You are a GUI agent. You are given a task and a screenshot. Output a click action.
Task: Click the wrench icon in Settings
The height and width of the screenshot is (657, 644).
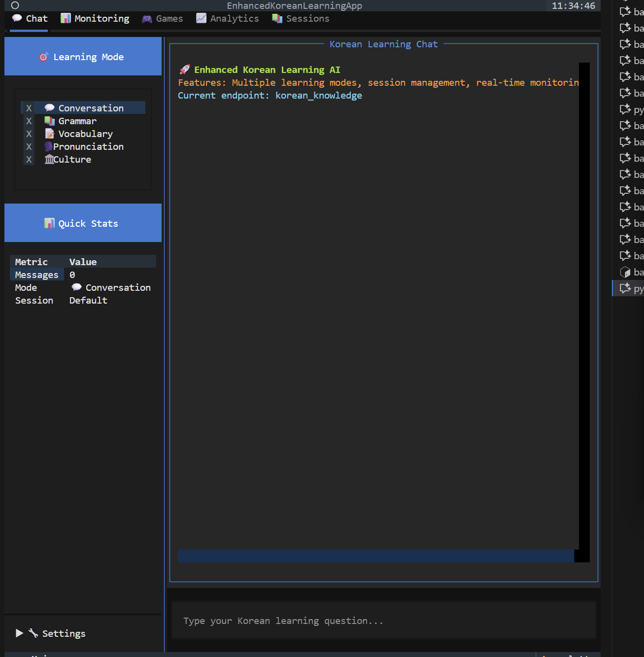[x=33, y=633]
